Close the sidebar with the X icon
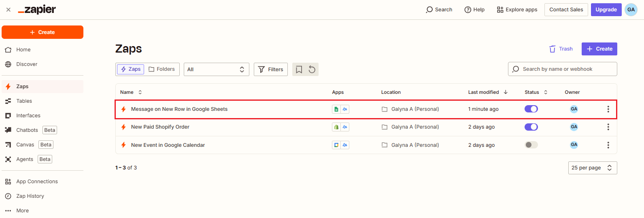Image resolution: width=644 pixels, height=218 pixels. click(x=8, y=10)
